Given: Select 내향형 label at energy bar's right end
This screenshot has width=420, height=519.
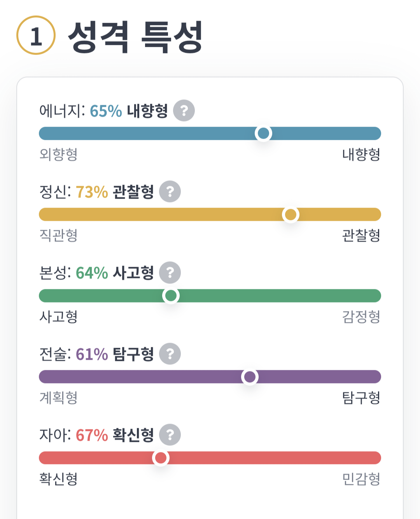Looking at the screenshot, I should [361, 155].
